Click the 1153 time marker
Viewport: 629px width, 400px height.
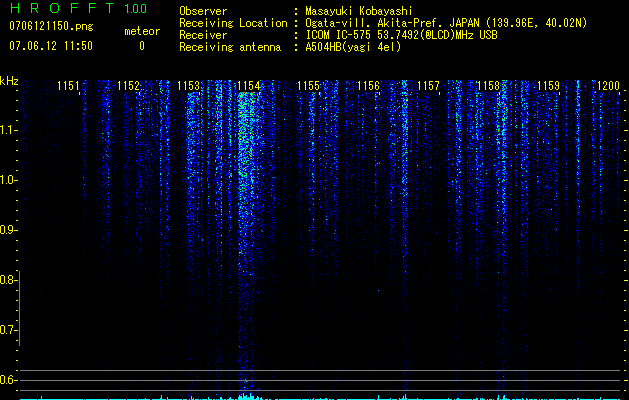pos(188,86)
